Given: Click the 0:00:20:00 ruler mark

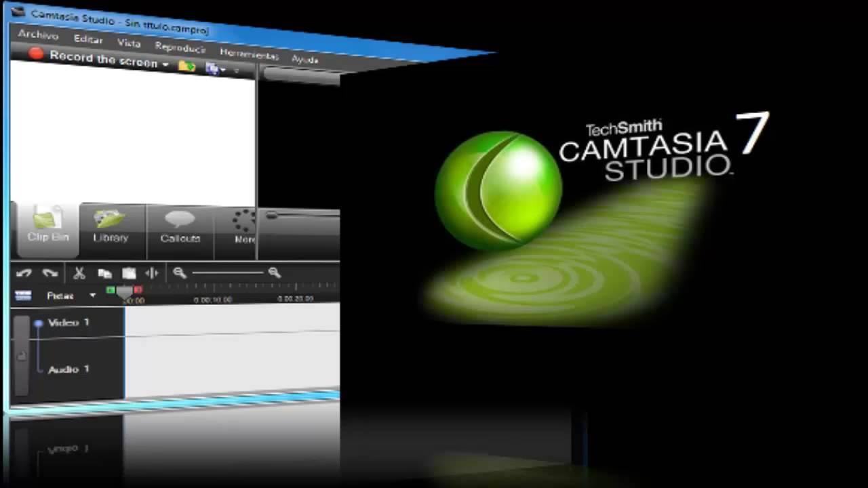Looking at the screenshot, I should click(296, 298).
